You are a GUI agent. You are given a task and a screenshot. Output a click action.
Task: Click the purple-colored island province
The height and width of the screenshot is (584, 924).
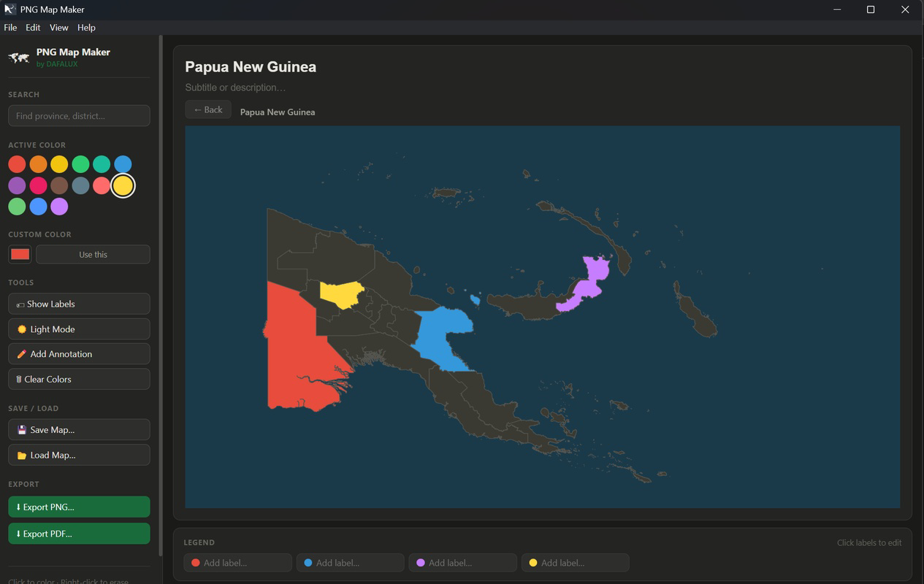point(587,285)
